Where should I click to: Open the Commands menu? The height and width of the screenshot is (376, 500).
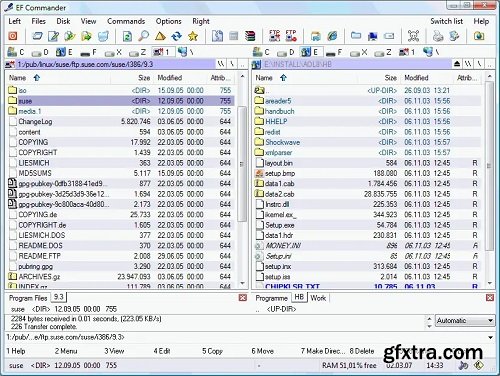point(126,21)
